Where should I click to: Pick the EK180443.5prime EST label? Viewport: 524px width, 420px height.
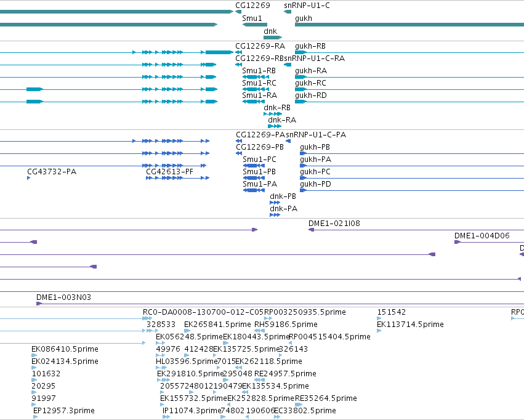click(x=256, y=337)
